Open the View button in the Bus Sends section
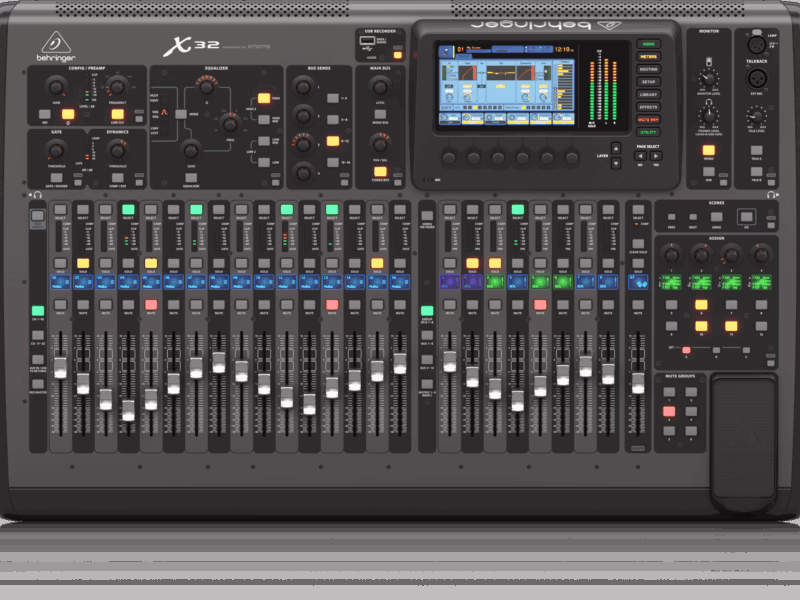The height and width of the screenshot is (600, 800). pyautogui.click(x=344, y=183)
